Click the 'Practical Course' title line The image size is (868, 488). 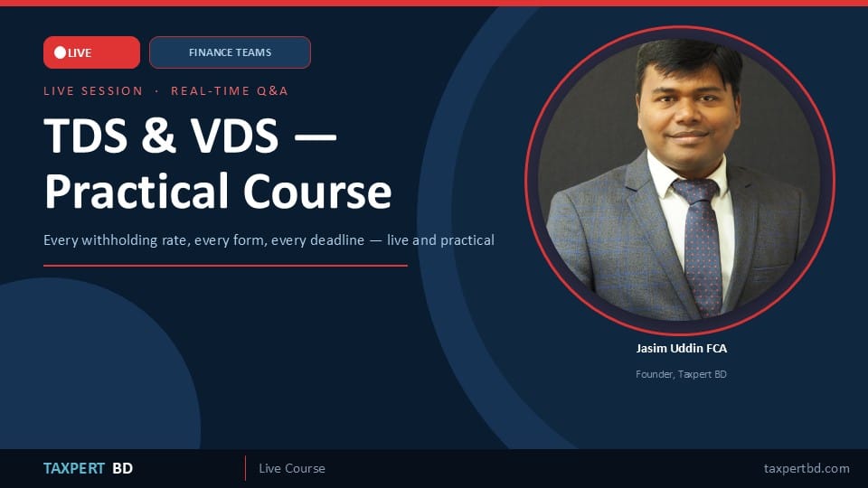[218, 192]
